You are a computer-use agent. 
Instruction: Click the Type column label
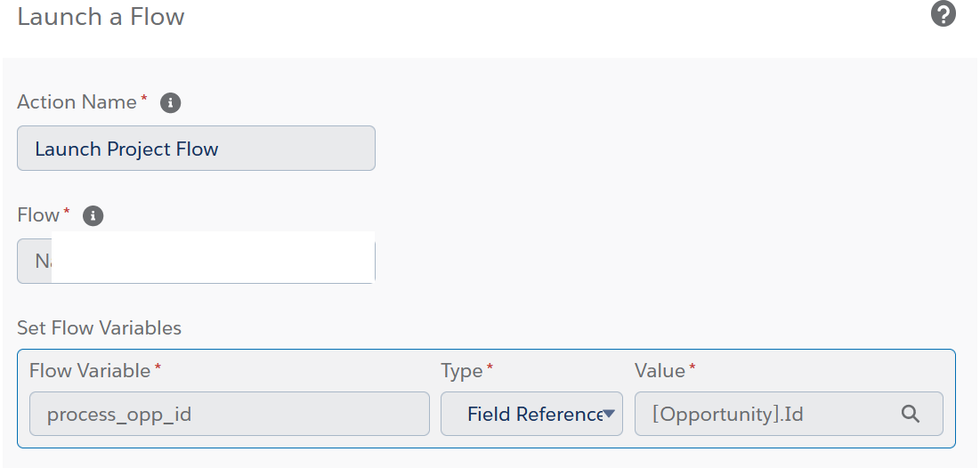[x=461, y=371]
